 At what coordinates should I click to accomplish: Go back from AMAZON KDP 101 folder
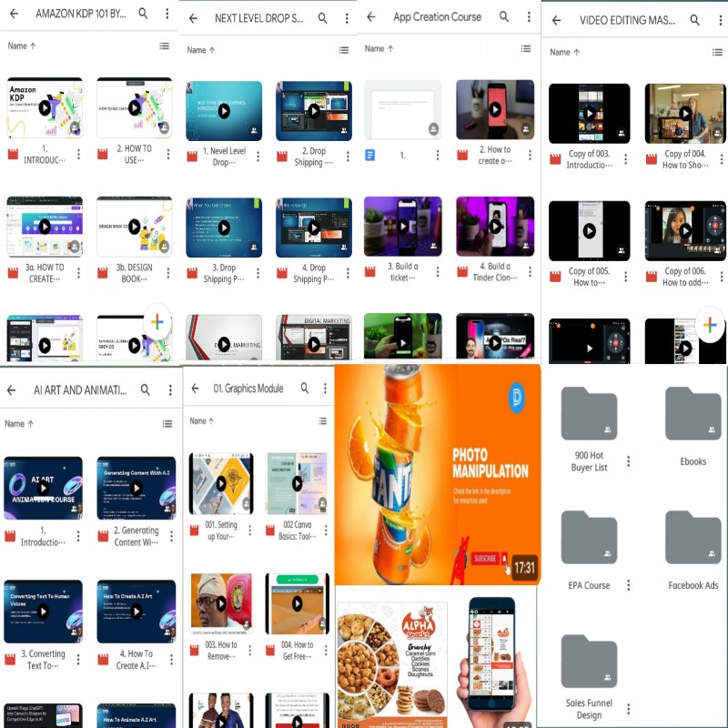[15, 14]
